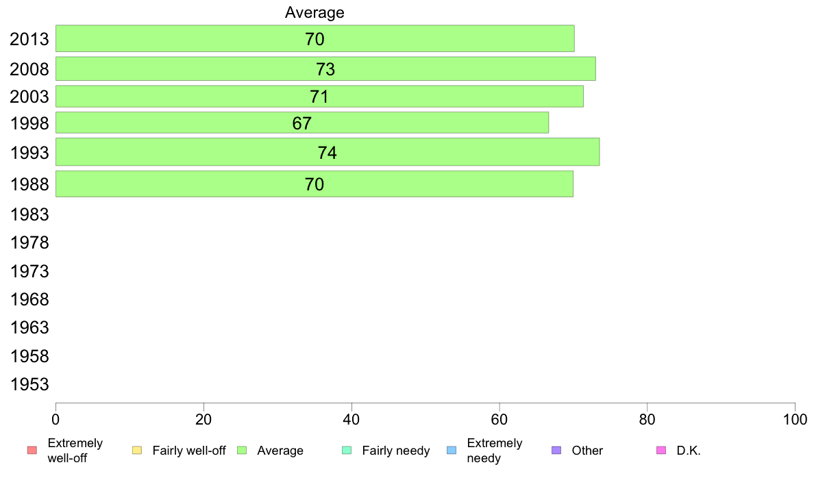Select the 2003 bar showing 71
Image resolution: width=814 pixels, height=504 pixels.
tap(319, 97)
